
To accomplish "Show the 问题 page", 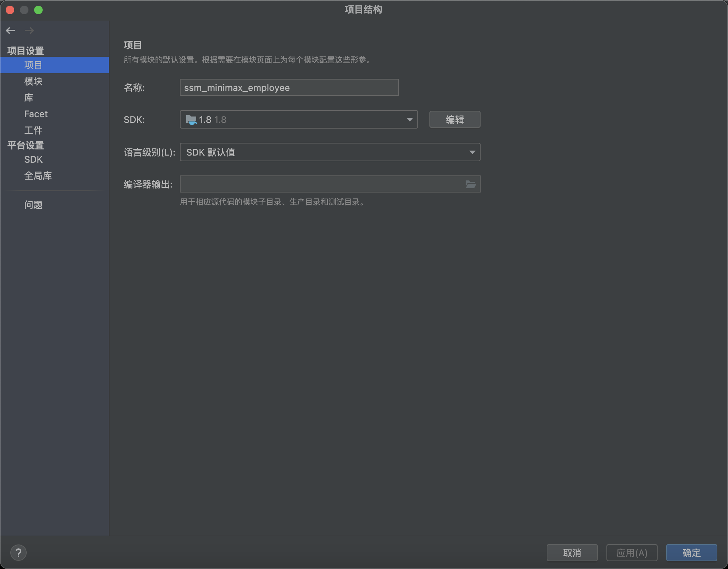I will pyautogui.click(x=33, y=205).
